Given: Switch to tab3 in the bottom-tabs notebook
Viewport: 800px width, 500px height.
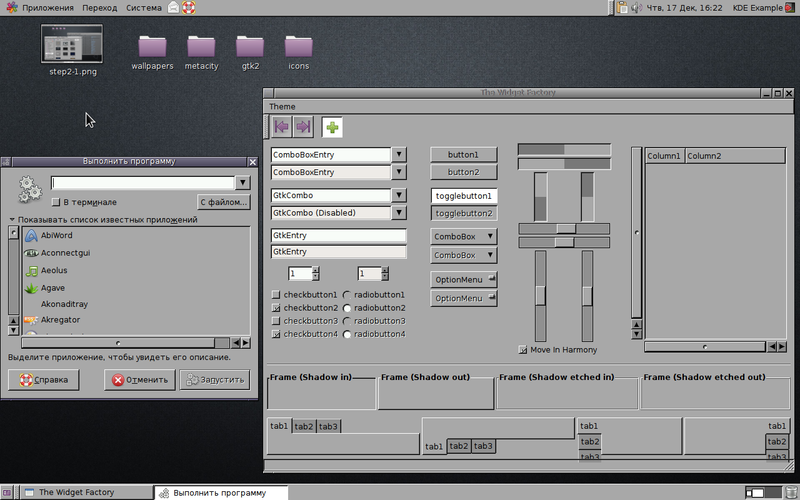Looking at the screenshot, I should pyautogui.click(x=483, y=446).
